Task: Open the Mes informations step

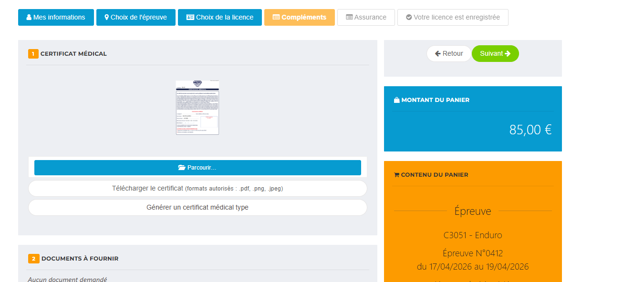Action: [56, 17]
